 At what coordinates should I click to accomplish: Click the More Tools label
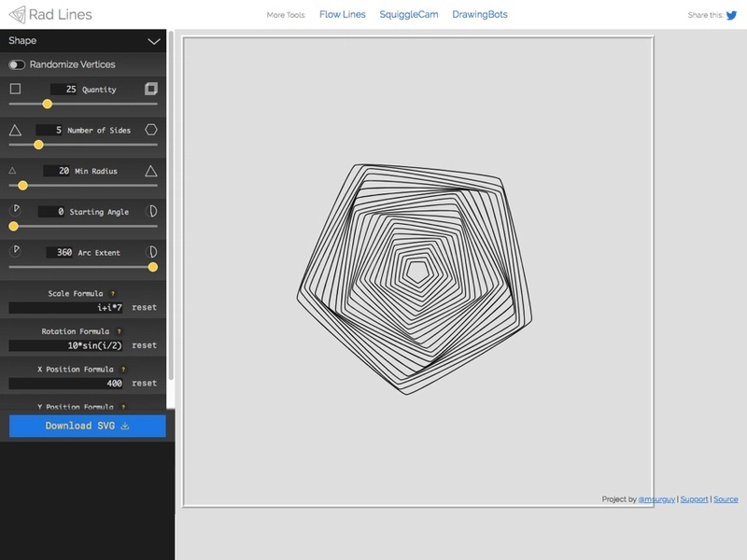coord(286,15)
